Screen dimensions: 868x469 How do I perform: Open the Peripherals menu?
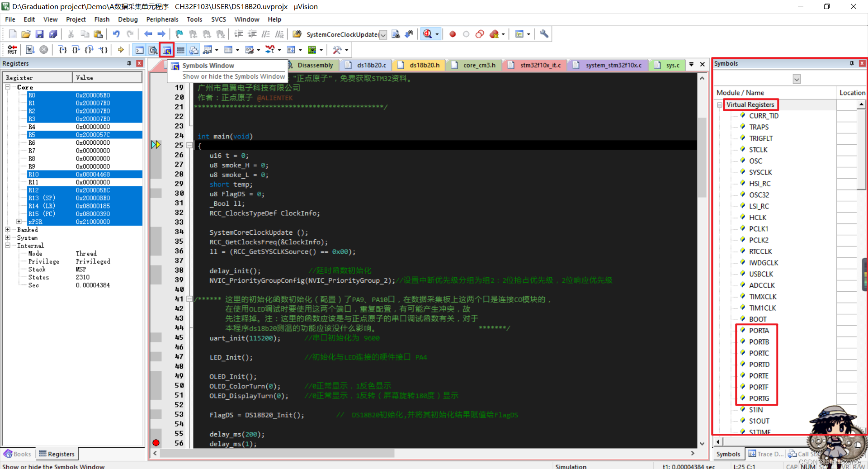point(162,19)
